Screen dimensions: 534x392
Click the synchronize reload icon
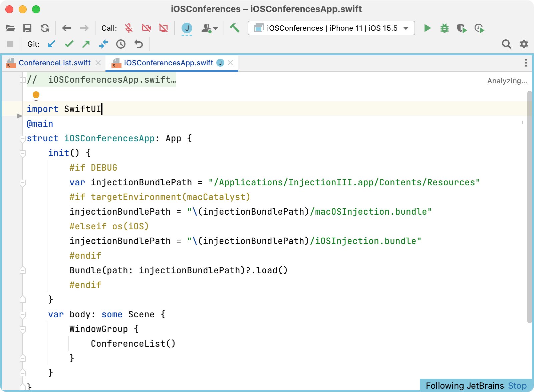(45, 28)
